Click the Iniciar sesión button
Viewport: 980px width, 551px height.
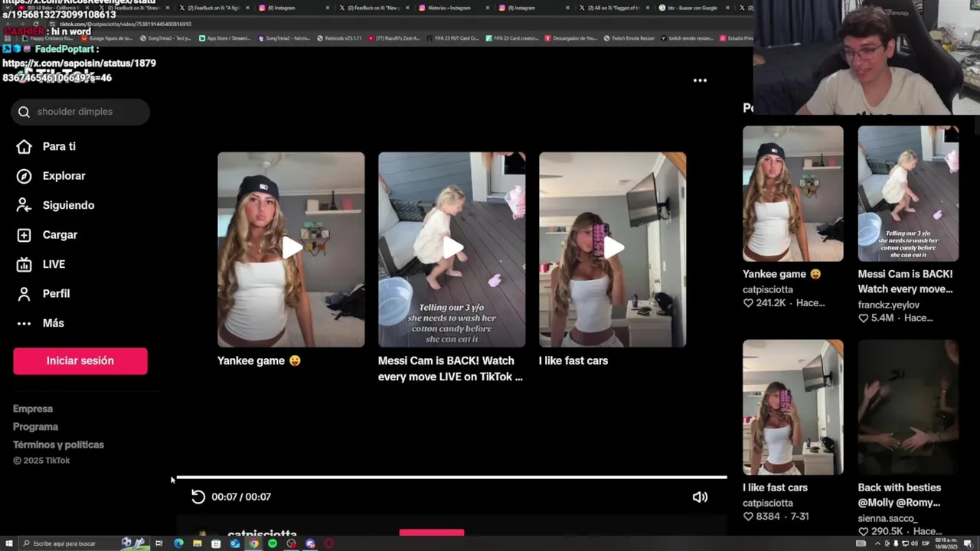(x=80, y=361)
